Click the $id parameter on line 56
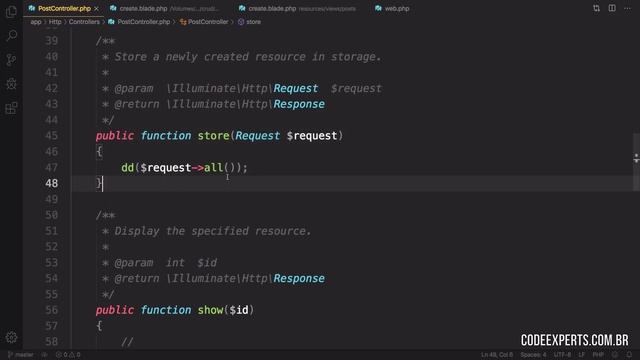 [239, 310]
